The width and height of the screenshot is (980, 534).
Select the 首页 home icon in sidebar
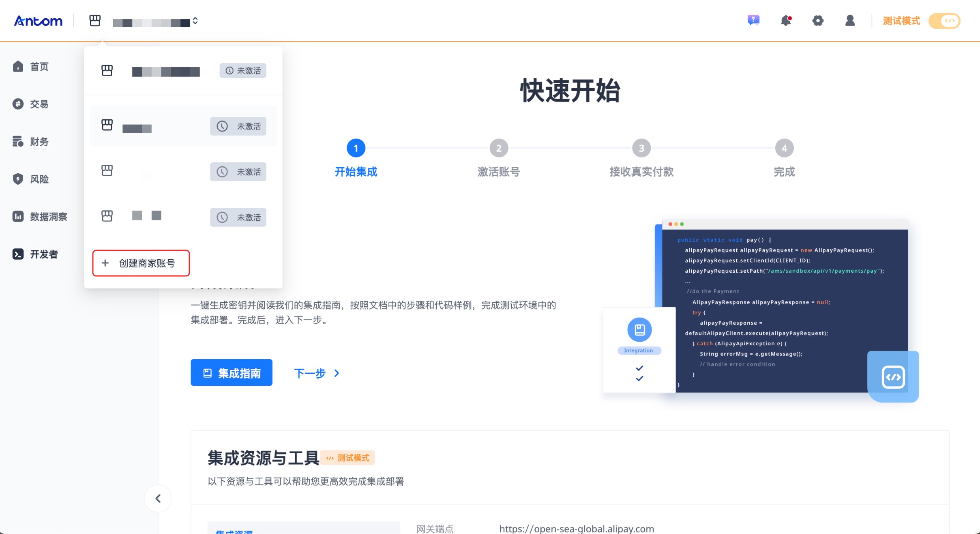click(x=18, y=66)
